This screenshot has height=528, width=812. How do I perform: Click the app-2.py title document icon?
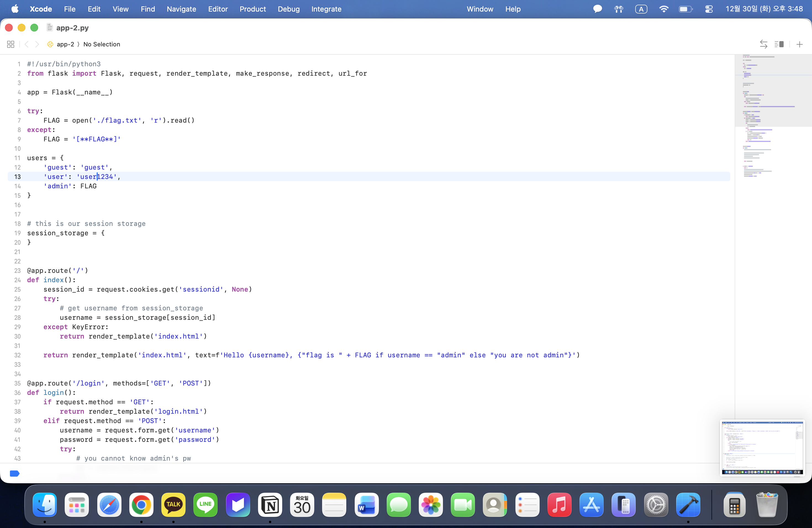49,28
